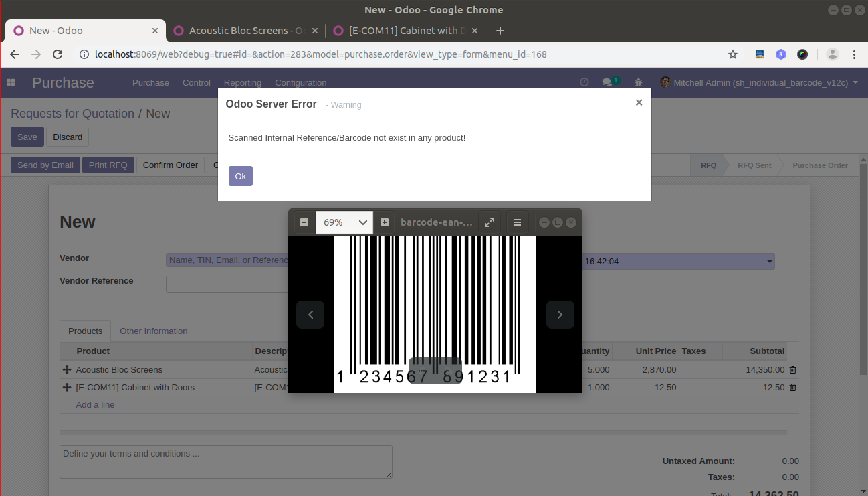Click the 2,870.00 unit price cell
868x496 pixels.
click(x=646, y=369)
